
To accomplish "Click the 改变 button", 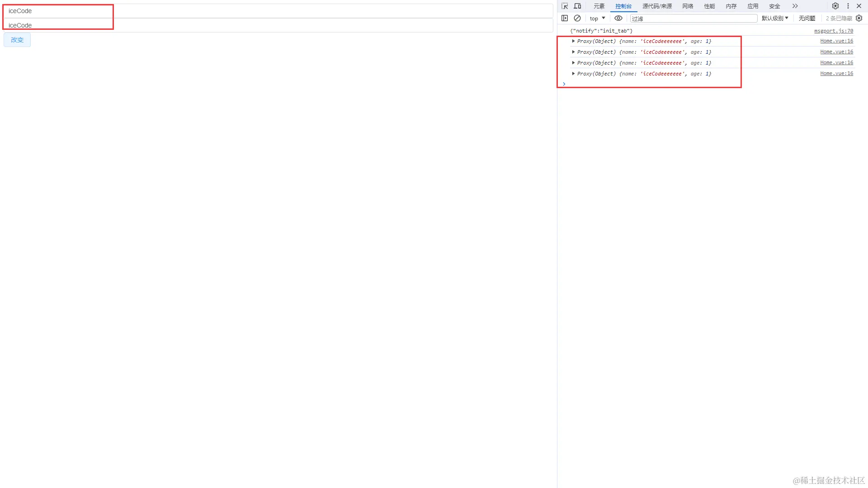I will point(17,40).
